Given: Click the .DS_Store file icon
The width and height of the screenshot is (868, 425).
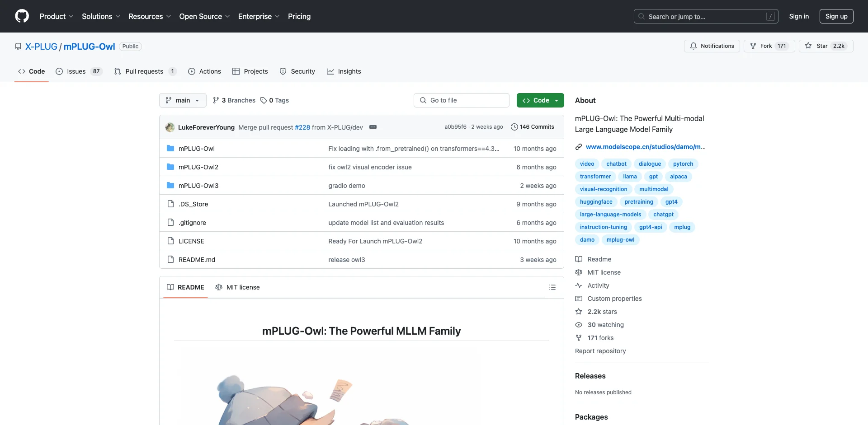Looking at the screenshot, I should 170,204.
